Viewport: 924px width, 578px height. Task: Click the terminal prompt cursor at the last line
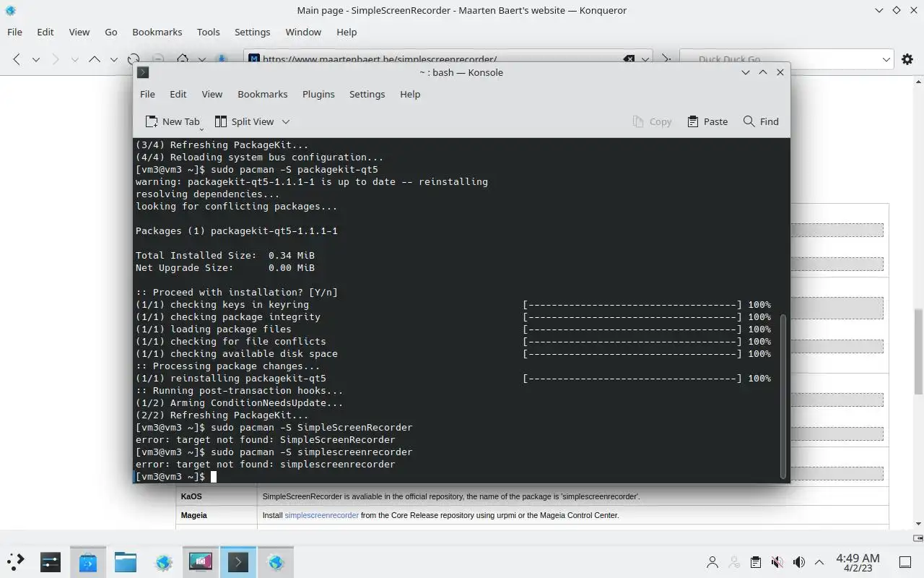pyautogui.click(x=214, y=477)
